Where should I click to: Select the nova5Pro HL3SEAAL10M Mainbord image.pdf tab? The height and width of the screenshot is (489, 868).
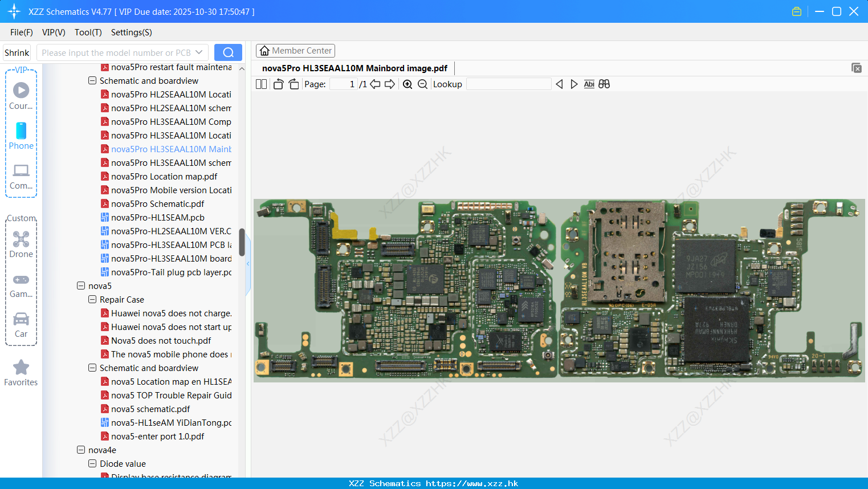tap(354, 68)
